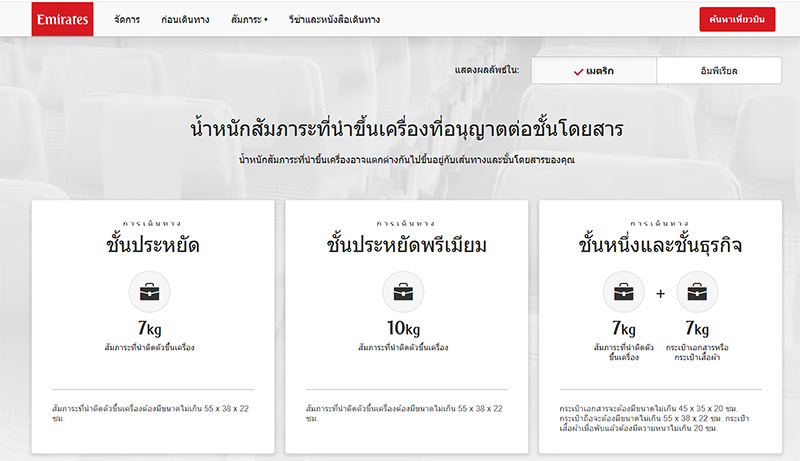The width and height of the screenshot is (800, 461).
Task: Click 55 x 38 x 22 note in ชั้นประหยัดพรีเมียม card
Action: tap(404, 413)
